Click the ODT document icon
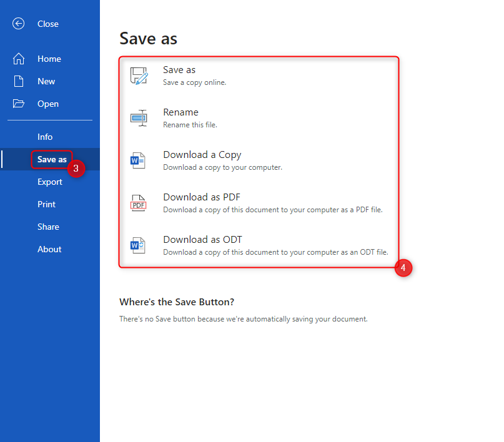Image resolution: width=504 pixels, height=442 pixels. [138, 245]
